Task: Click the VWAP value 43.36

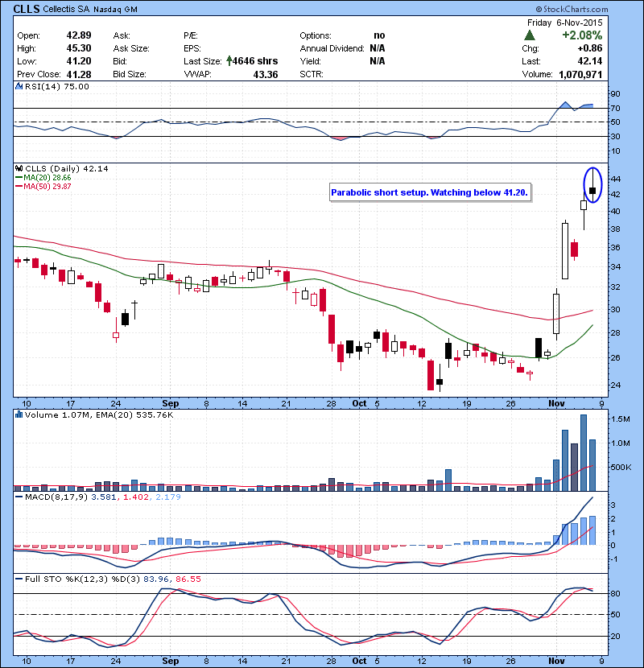Action: coord(266,74)
